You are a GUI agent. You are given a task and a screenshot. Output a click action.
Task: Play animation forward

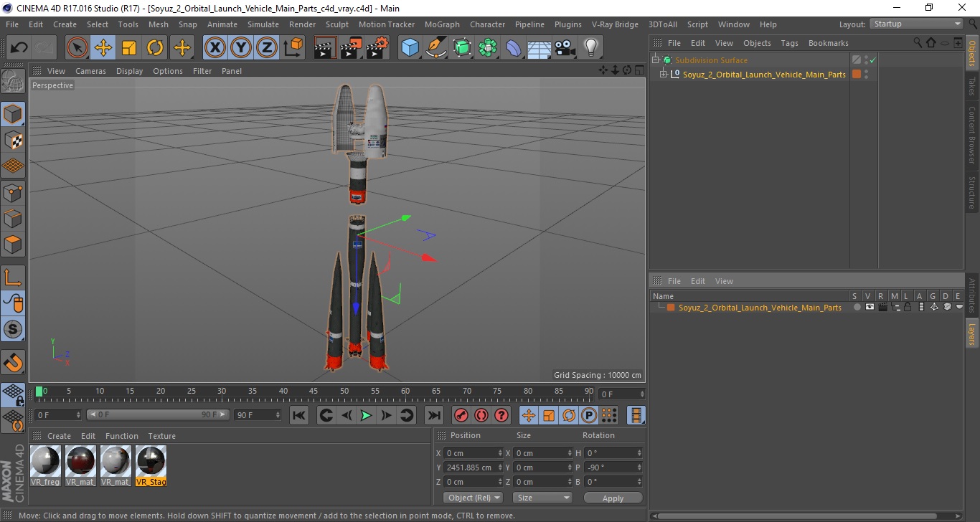pyautogui.click(x=366, y=414)
